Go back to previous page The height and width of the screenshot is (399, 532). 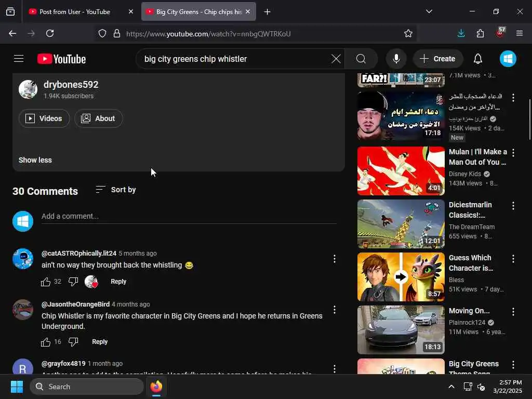12,33
